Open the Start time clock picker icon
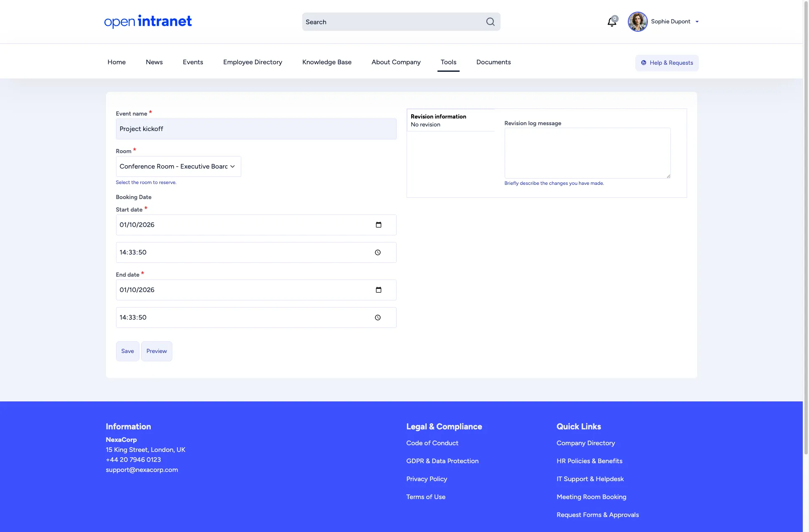This screenshot has width=809, height=532. 377,252
